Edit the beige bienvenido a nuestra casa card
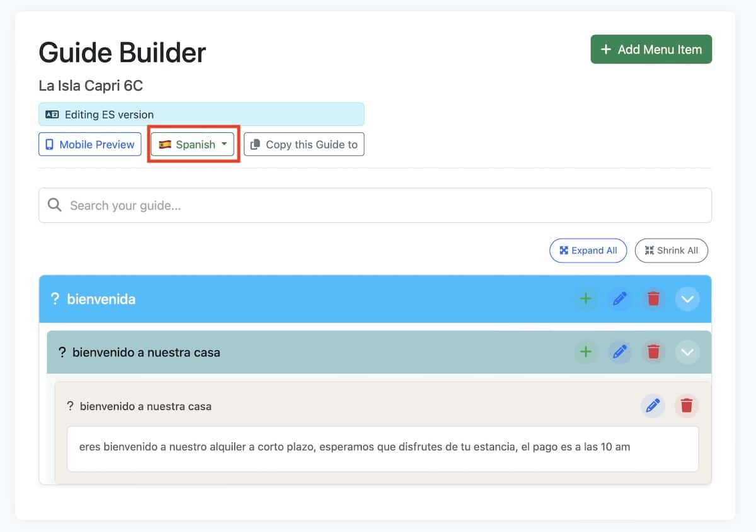The height and width of the screenshot is (532, 756). pyautogui.click(x=653, y=405)
